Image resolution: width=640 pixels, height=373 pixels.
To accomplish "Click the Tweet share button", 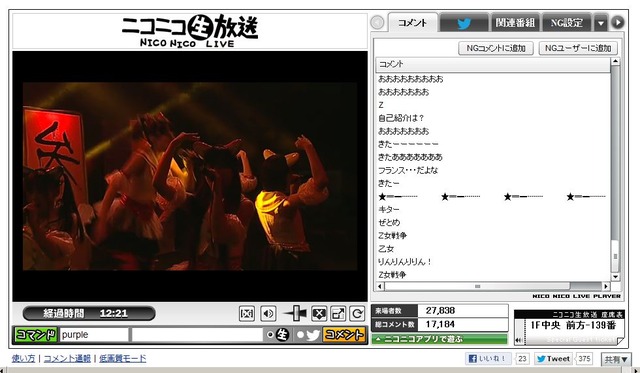I will pos(553,359).
